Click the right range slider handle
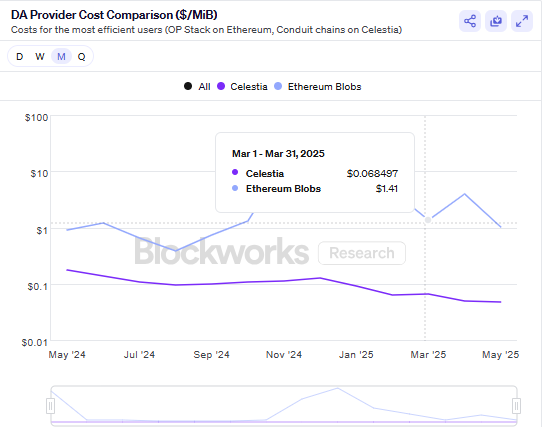 click(516, 405)
